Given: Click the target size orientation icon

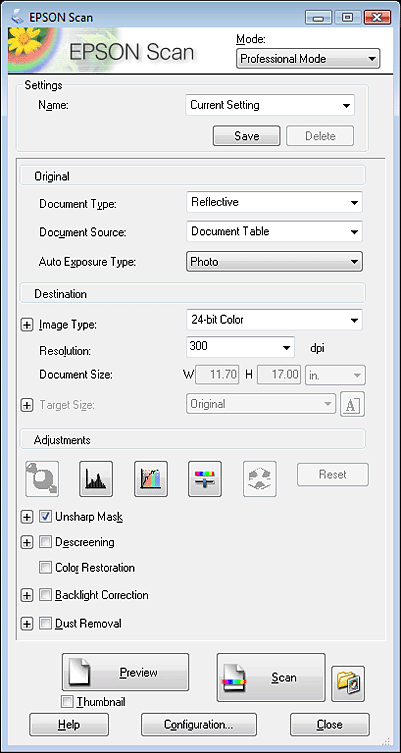Looking at the screenshot, I should pyautogui.click(x=352, y=404).
